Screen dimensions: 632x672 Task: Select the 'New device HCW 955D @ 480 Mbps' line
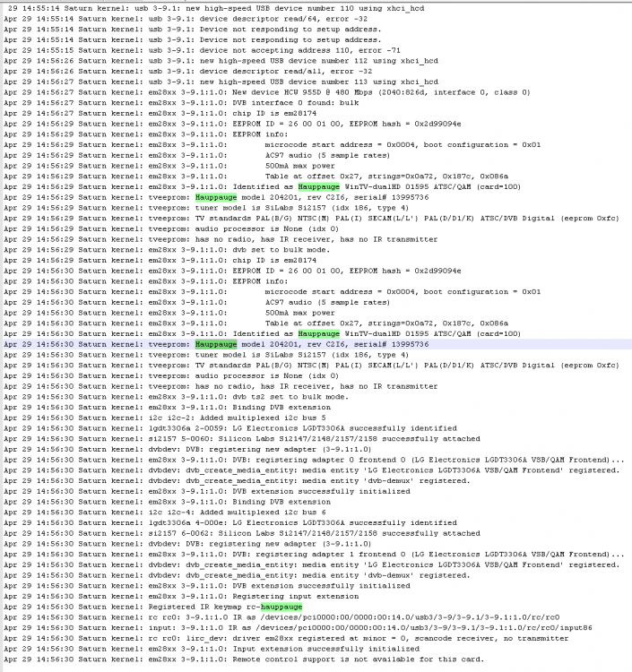coord(267,92)
